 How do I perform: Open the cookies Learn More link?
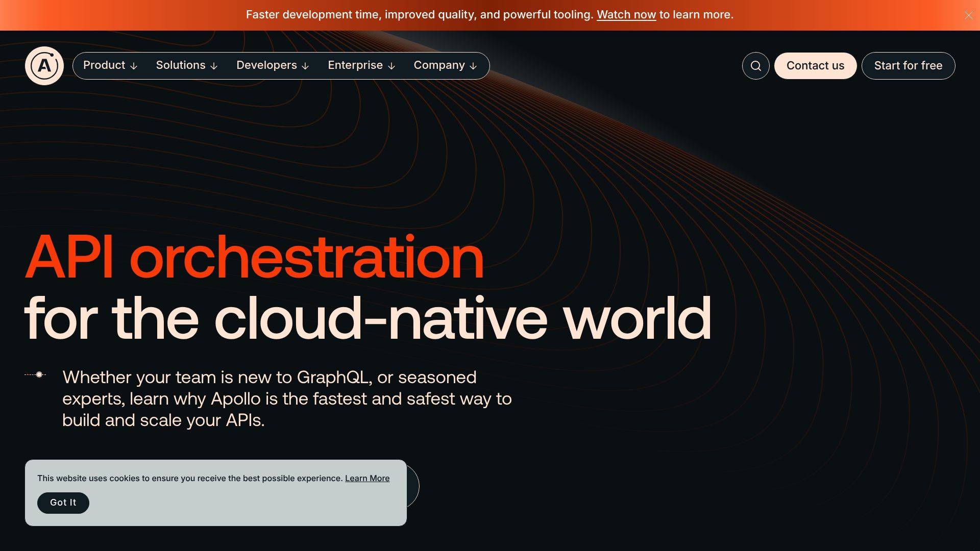[x=367, y=478]
